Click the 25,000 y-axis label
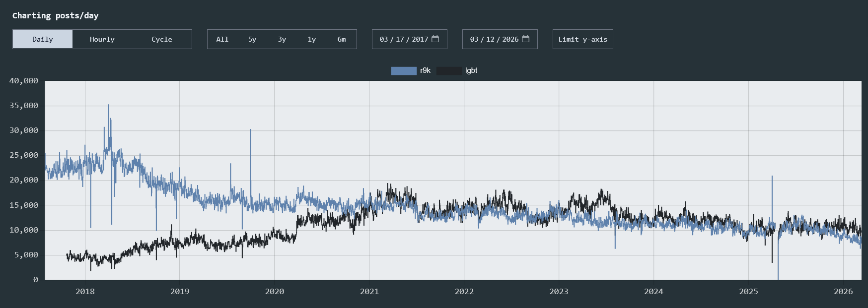Screen dimensions: 868x308 24,155
